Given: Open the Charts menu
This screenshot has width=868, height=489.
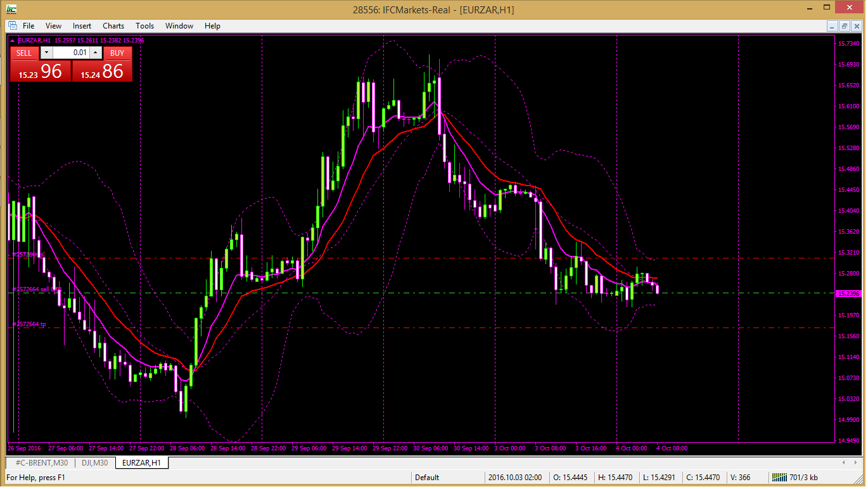Looking at the screenshot, I should coord(113,26).
